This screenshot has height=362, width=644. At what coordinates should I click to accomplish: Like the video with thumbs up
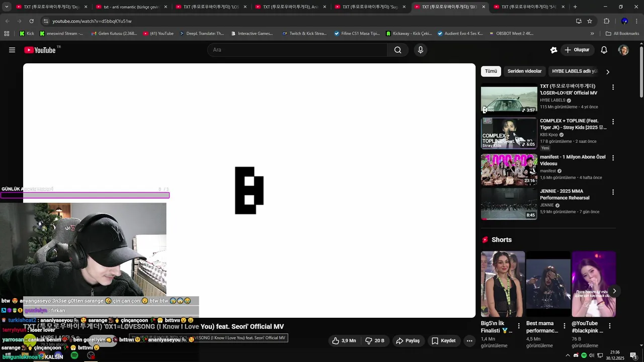point(344,340)
